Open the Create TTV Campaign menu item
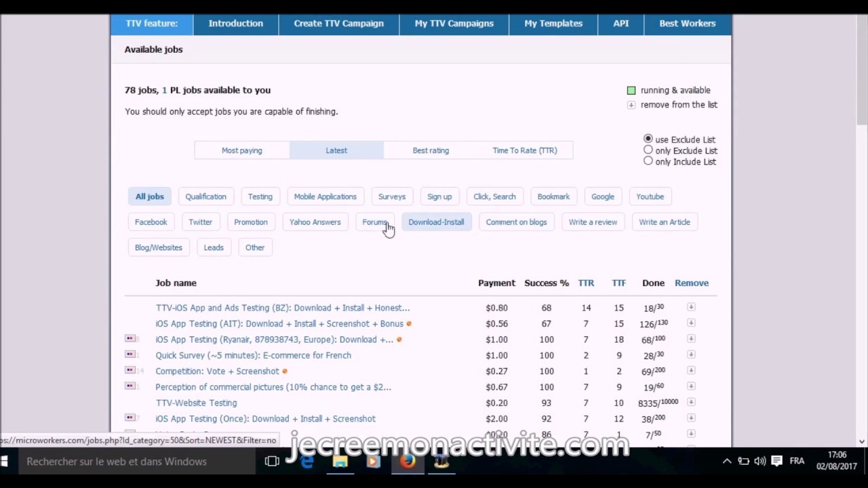 [338, 23]
